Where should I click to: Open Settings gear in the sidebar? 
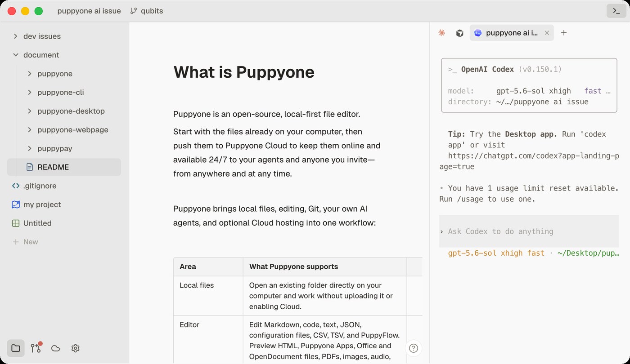click(75, 348)
